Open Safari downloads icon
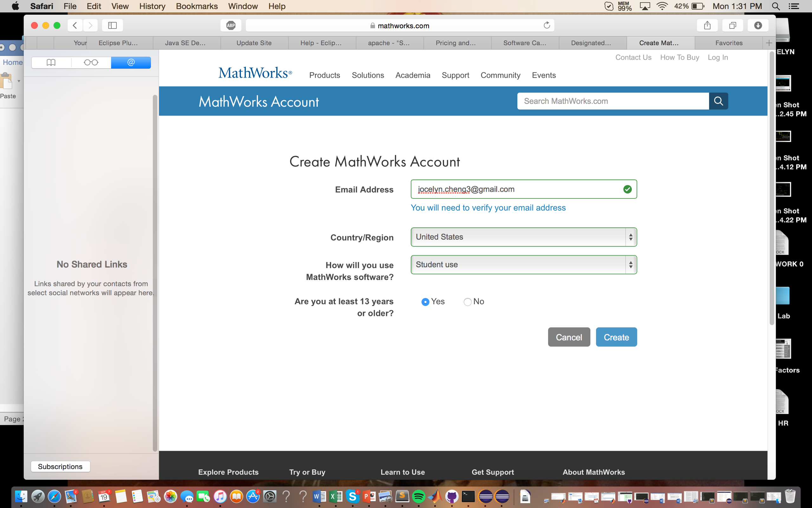The width and height of the screenshot is (812, 508). point(758,25)
